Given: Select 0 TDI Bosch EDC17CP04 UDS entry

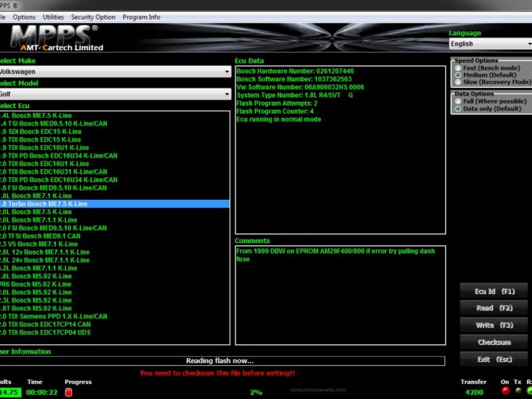Looking at the screenshot, I should pyautogui.click(x=115, y=332).
